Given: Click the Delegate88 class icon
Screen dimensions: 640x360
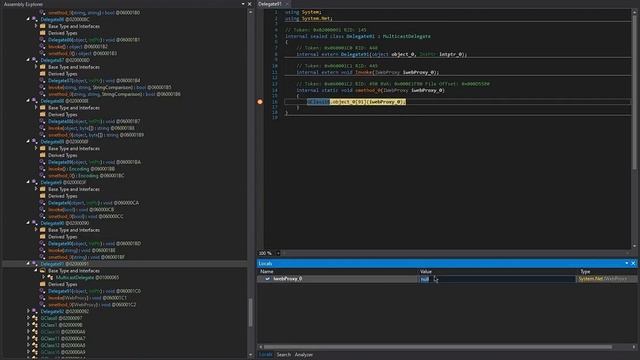Looking at the screenshot, I should [35, 101].
